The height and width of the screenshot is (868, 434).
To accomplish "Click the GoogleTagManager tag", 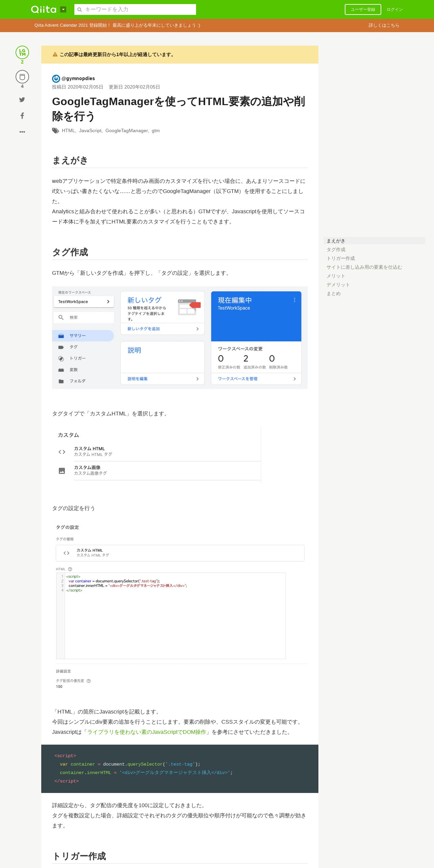I will (126, 130).
